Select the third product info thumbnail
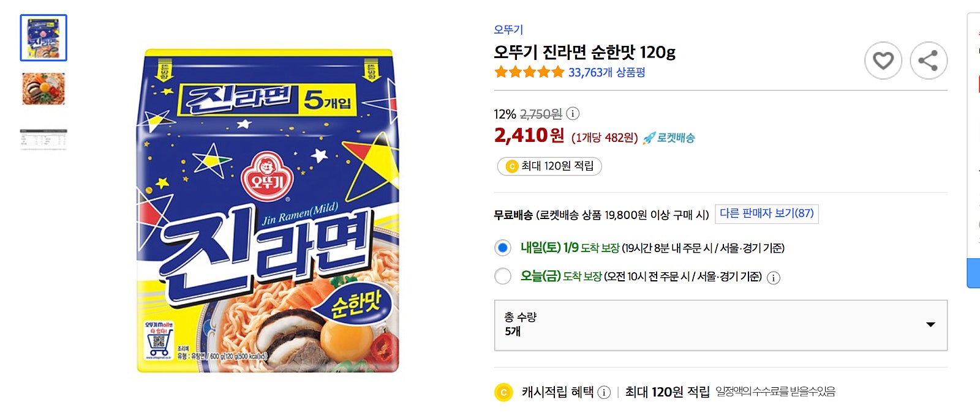980x416 pixels. 43,139
